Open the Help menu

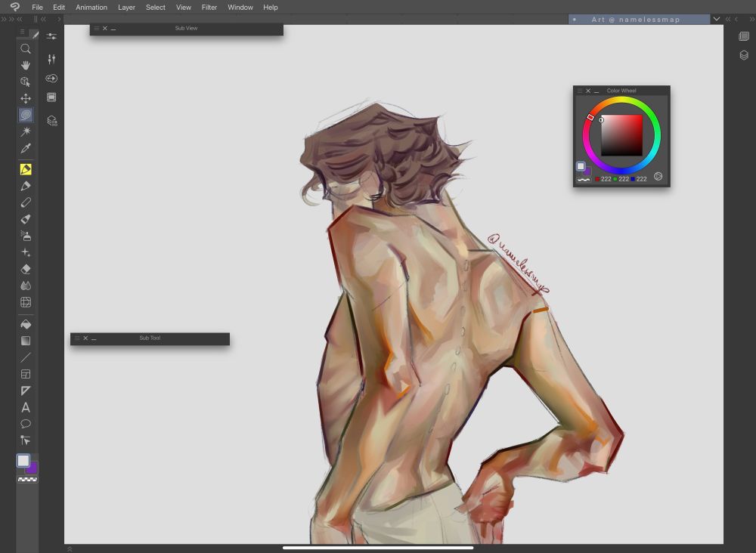[x=271, y=8]
